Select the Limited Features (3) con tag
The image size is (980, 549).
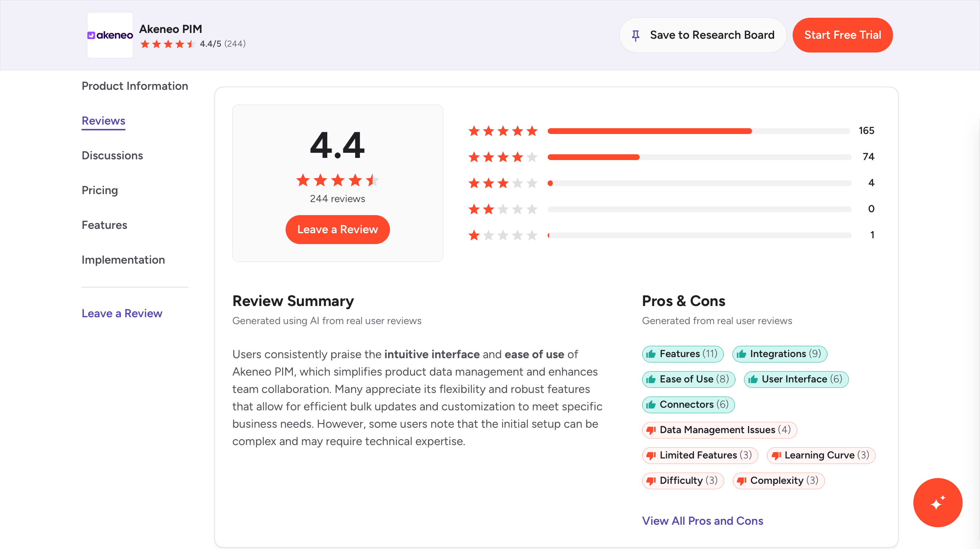[700, 456]
